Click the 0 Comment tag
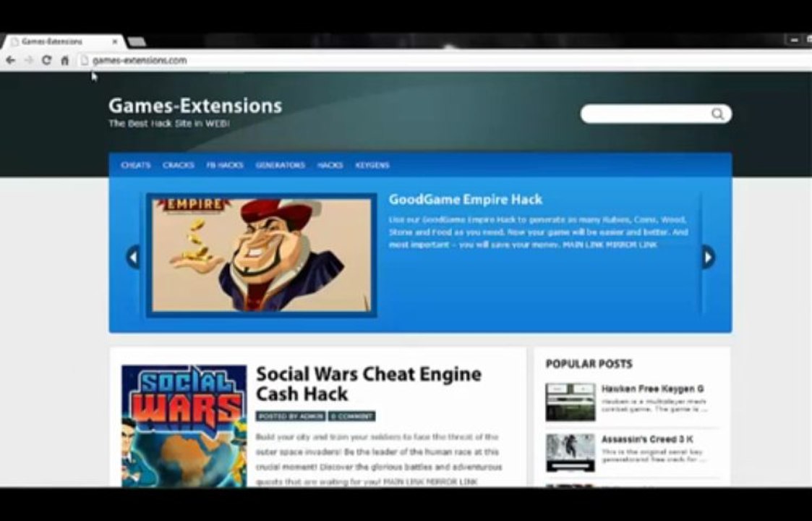The height and width of the screenshot is (521, 812). pos(351,416)
